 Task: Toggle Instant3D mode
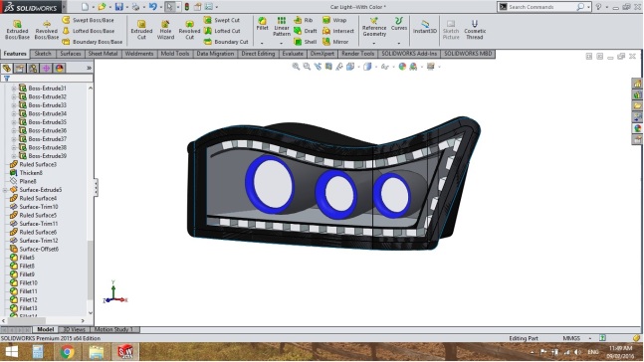425,27
